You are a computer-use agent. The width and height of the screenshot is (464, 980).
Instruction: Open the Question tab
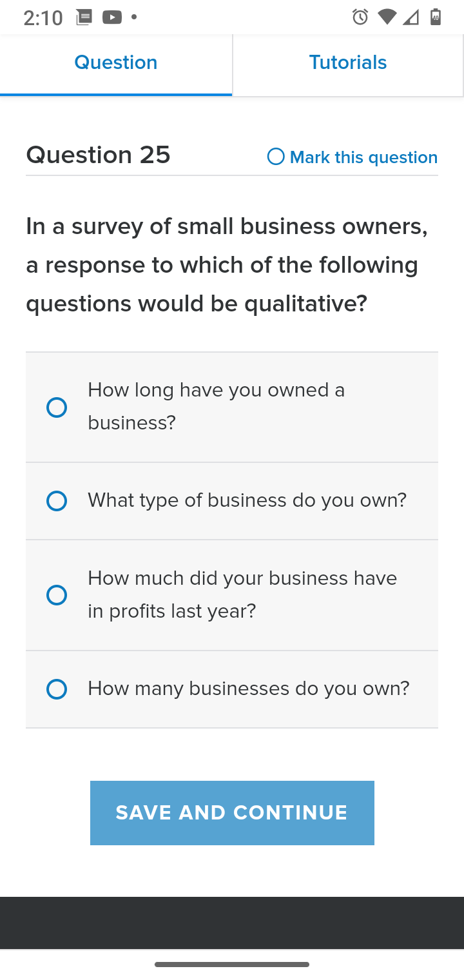click(116, 63)
